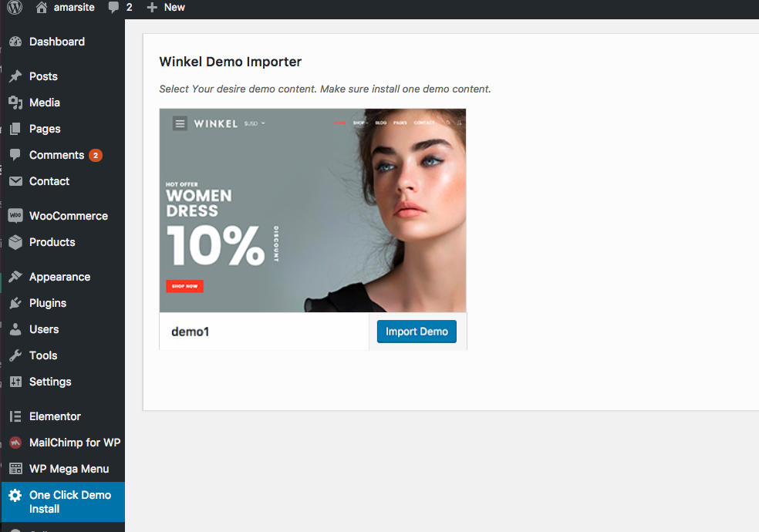Click the Media camera-music icon
The height and width of the screenshot is (532, 759).
(15, 103)
